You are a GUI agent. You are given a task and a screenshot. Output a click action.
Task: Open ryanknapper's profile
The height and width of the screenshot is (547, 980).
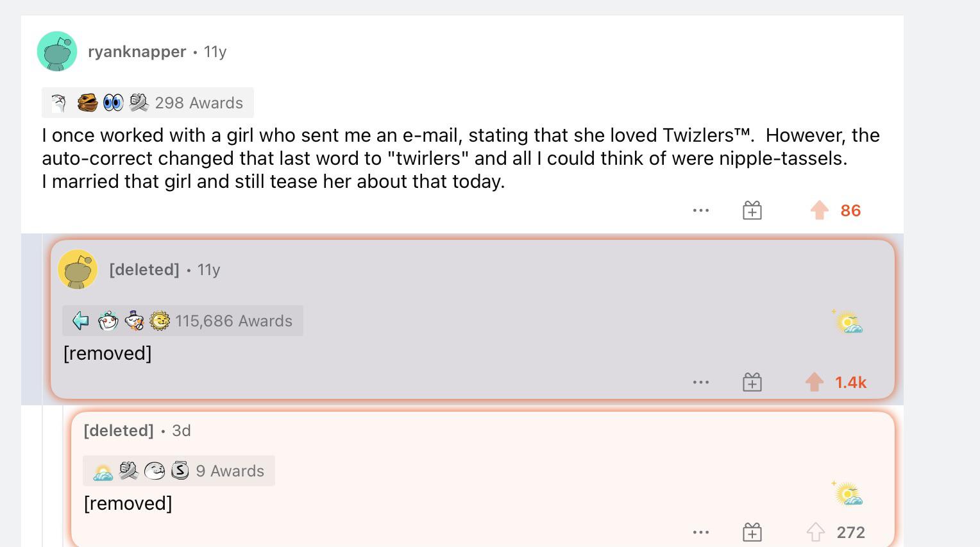(137, 51)
